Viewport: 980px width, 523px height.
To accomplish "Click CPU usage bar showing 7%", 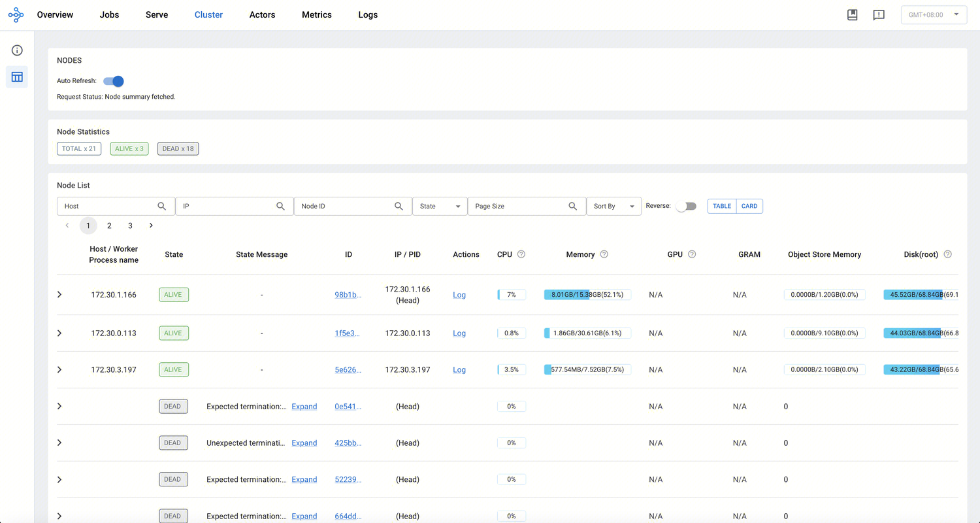I will click(x=512, y=295).
